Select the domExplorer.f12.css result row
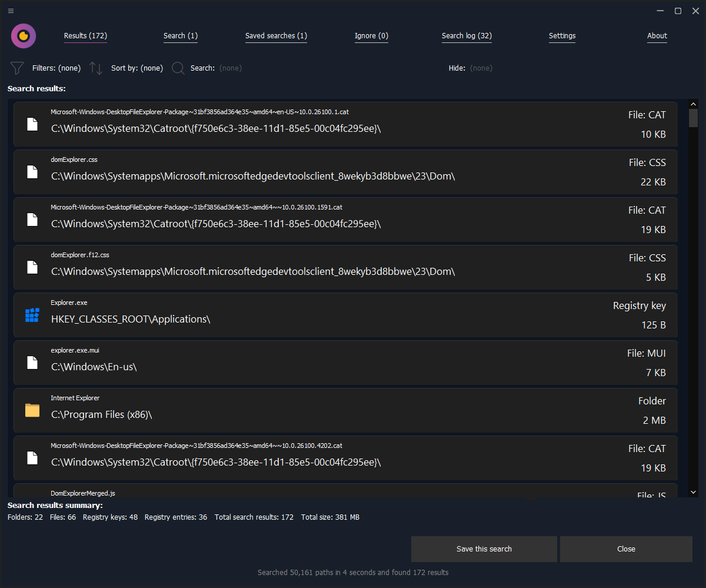The image size is (706, 588). [x=345, y=267]
